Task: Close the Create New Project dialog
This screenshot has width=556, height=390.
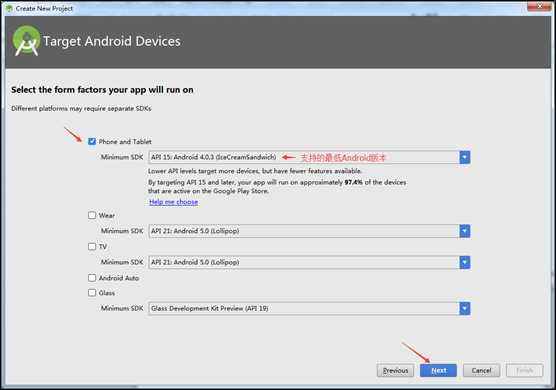Action: coord(539,6)
